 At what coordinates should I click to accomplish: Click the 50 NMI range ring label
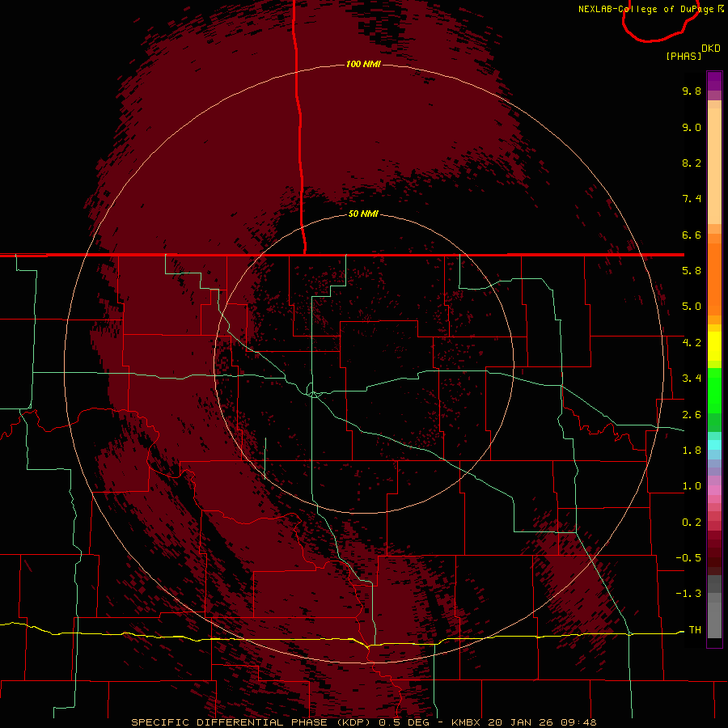[363, 214]
